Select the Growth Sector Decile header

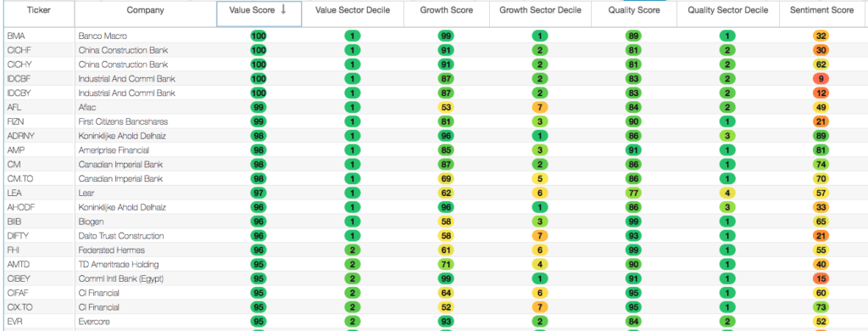(540, 10)
